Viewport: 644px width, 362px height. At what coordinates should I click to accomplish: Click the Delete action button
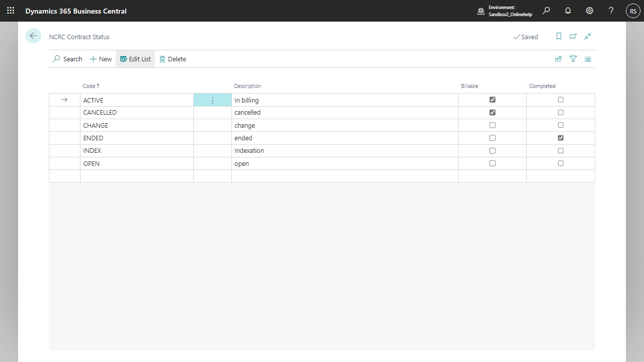tap(173, 59)
